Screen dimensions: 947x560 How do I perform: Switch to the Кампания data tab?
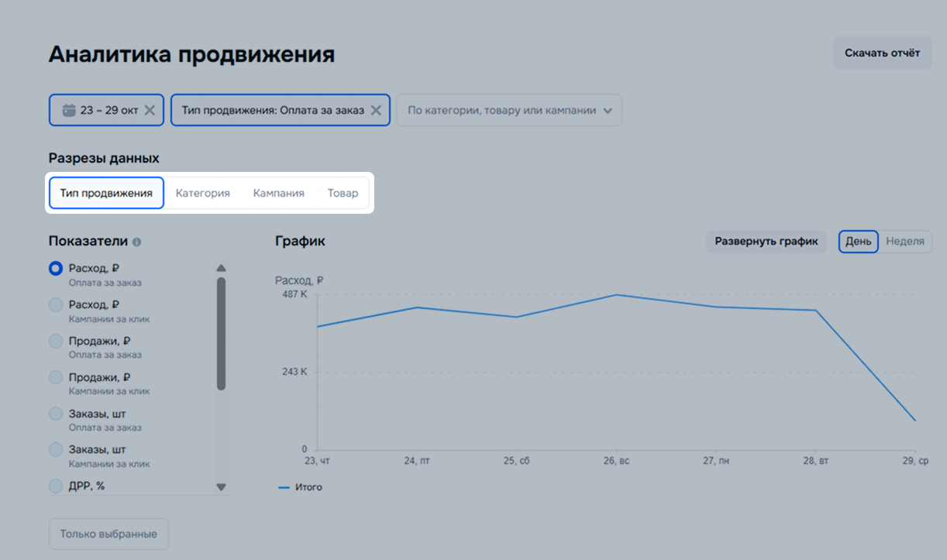pos(278,193)
